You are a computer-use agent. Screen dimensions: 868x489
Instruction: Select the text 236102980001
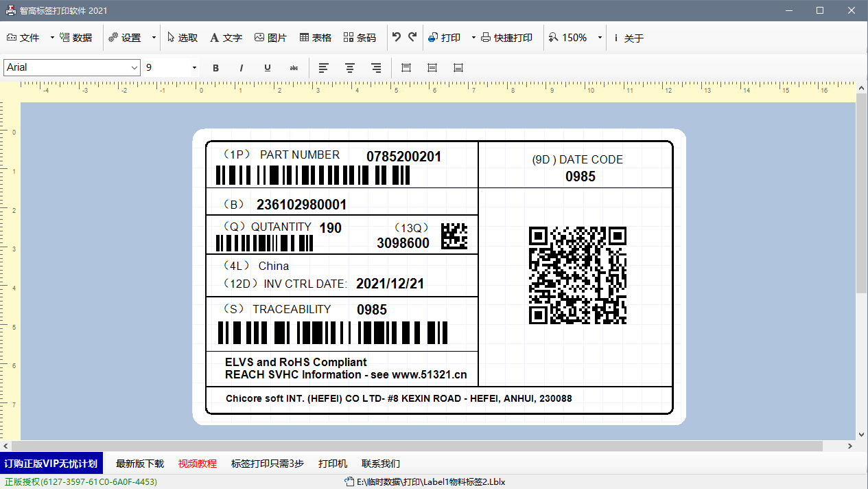(x=301, y=205)
